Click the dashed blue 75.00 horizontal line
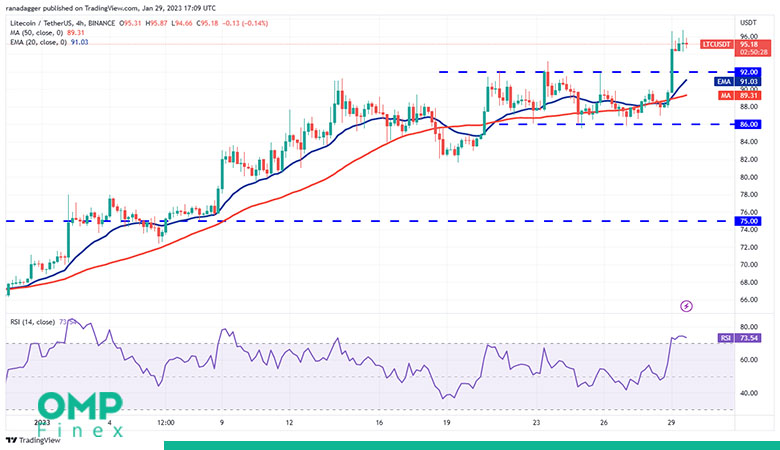The image size is (780, 450). (370, 221)
